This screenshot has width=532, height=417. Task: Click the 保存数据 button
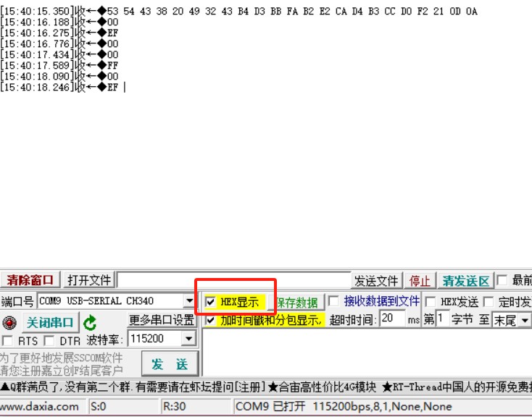[297, 303]
